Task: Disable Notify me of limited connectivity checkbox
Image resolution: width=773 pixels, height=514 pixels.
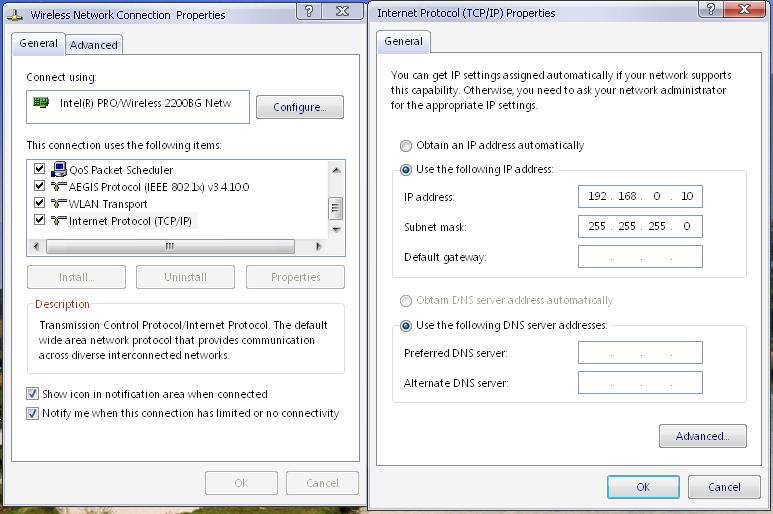Action: tap(33, 413)
